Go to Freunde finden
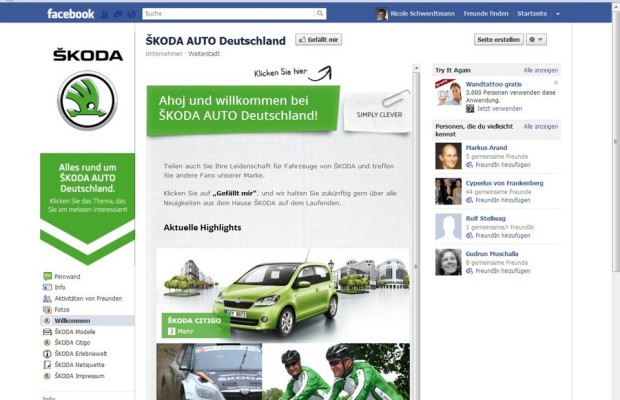 (x=486, y=13)
